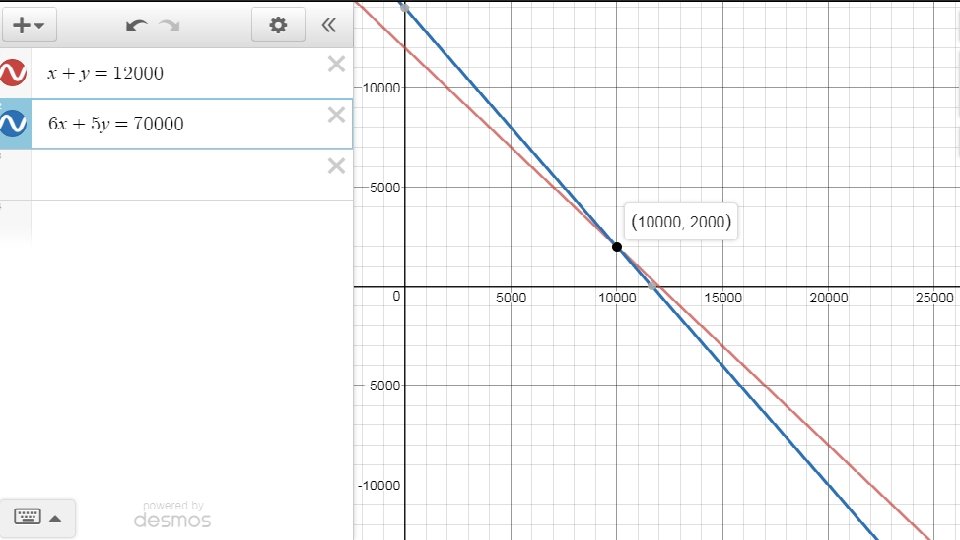
Task: Open the add item plus menu
Action: point(29,25)
